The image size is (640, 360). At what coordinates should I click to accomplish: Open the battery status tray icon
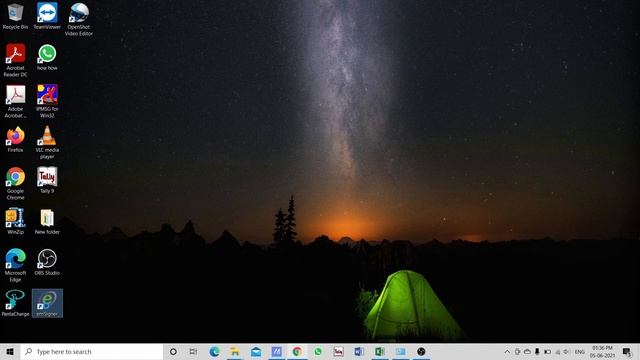point(547,351)
